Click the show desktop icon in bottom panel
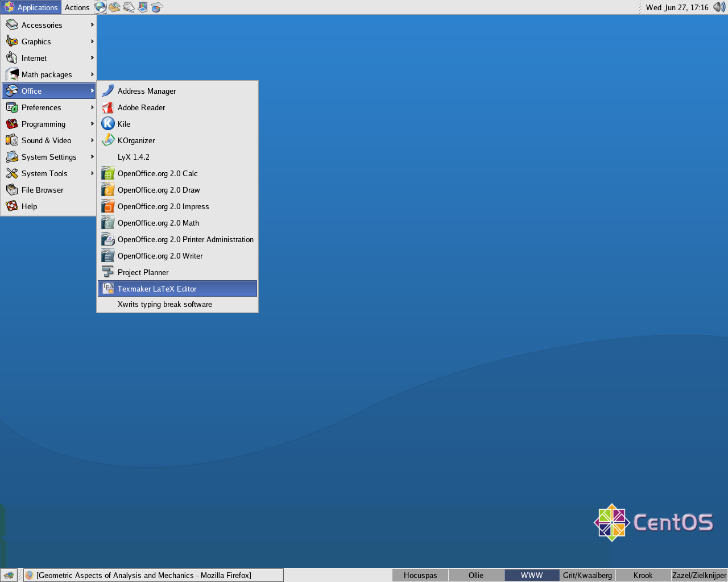The height and width of the screenshot is (582, 728). (x=9, y=575)
